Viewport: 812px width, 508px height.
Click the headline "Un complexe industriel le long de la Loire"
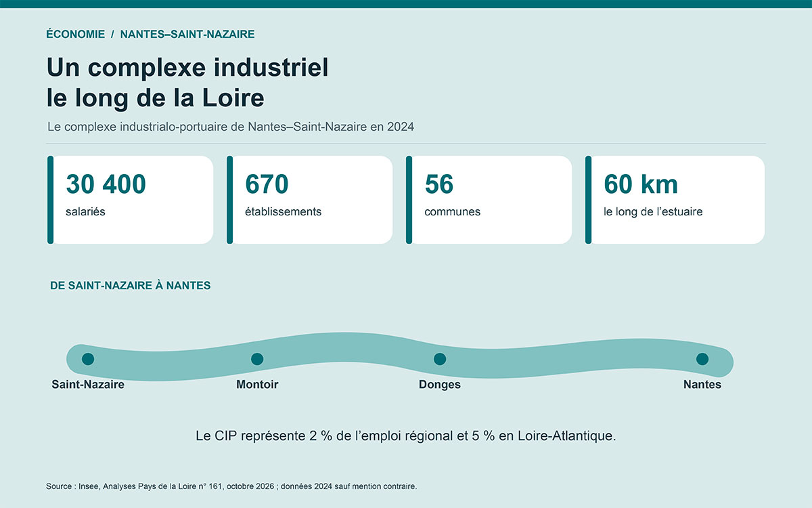point(187,83)
